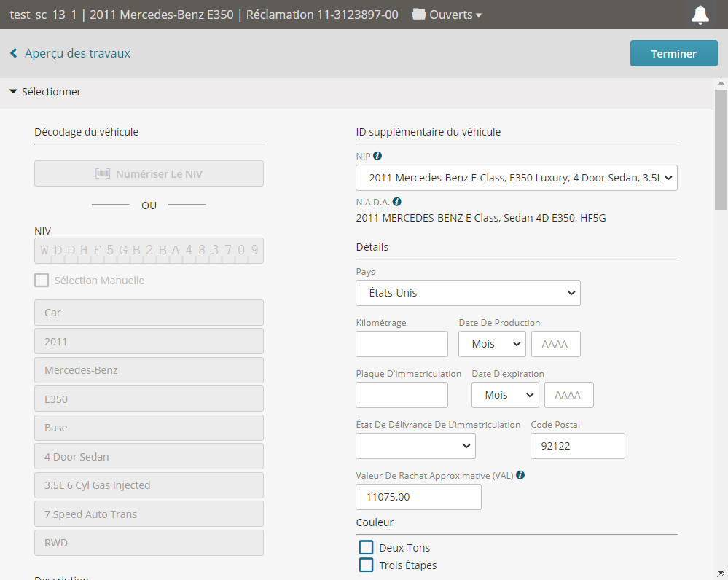Enable the Trois Étapes checkbox
This screenshot has width=728, height=580.
tap(366, 565)
